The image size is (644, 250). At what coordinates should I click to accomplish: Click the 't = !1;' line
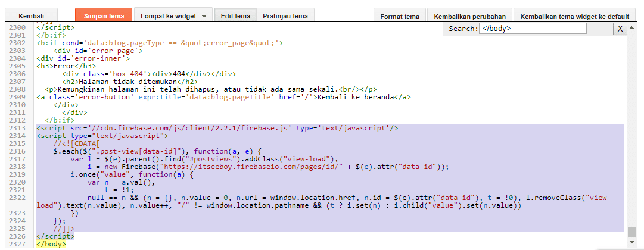tap(120, 190)
